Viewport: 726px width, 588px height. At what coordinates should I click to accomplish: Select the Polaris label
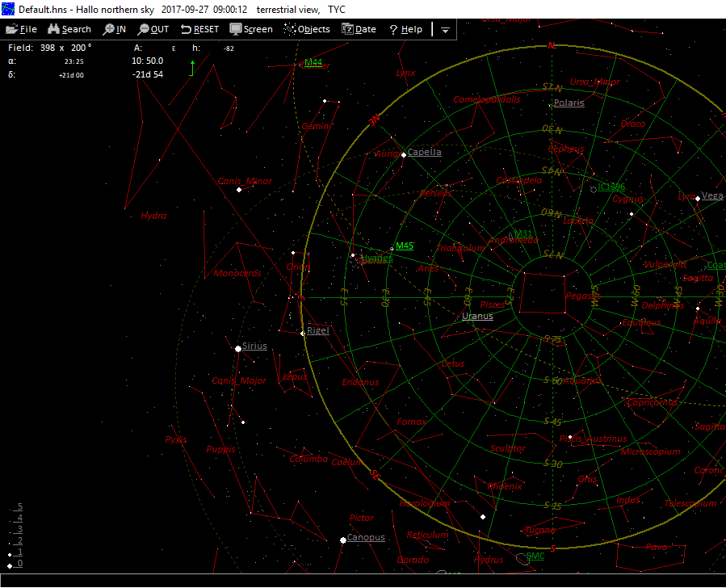(569, 103)
